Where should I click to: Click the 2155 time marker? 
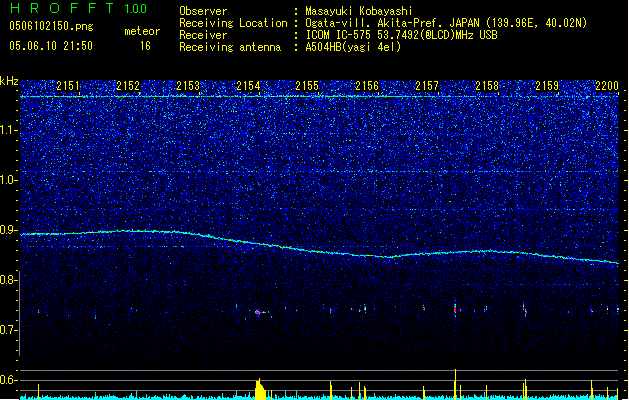coord(307,86)
